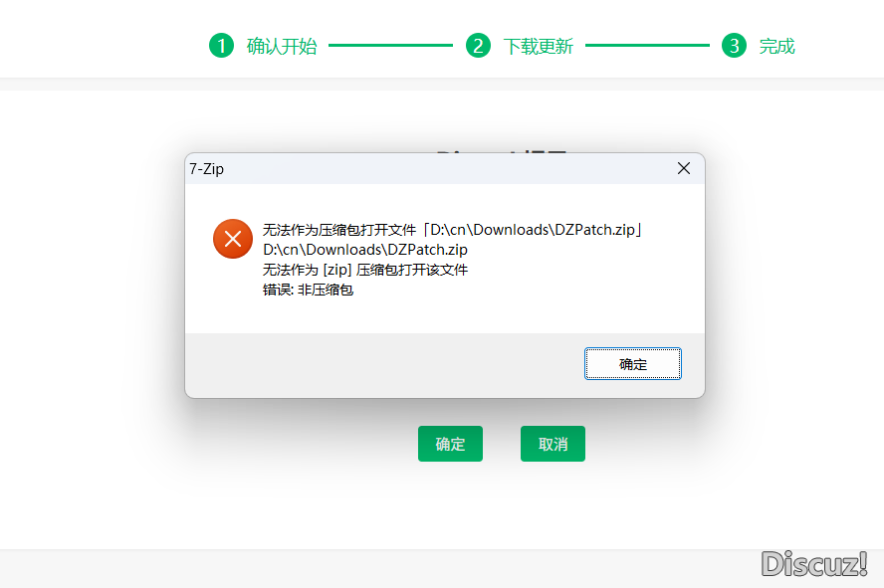884x588 pixels.
Task: Click the Discuz! logo in the corner
Action: (x=814, y=565)
